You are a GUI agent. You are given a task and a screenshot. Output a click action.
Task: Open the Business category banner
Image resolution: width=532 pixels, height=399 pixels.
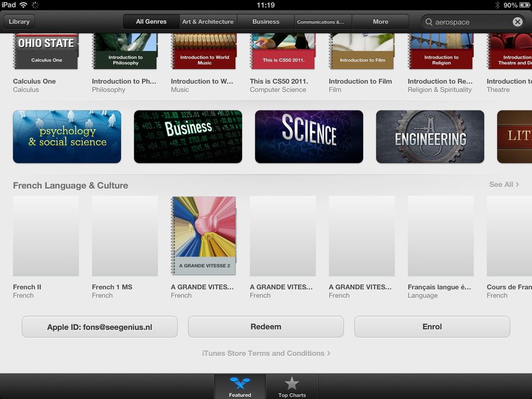(x=188, y=137)
